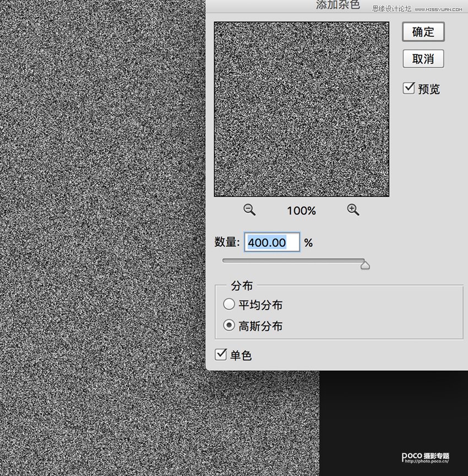The width and height of the screenshot is (468, 476).
Task: Click the POCO 摄影专题 logo
Action: [x=425, y=456]
